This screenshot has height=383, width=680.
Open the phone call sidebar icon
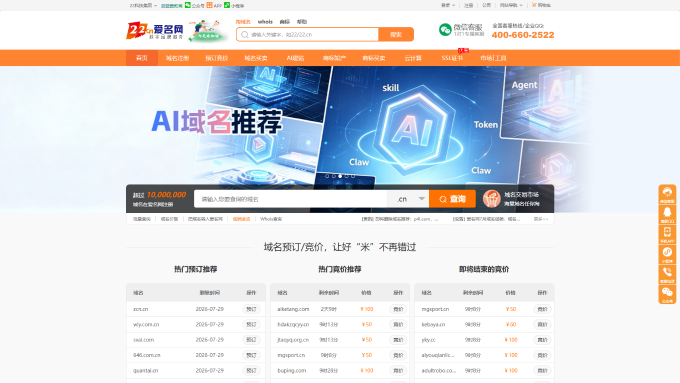click(x=667, y=275)
